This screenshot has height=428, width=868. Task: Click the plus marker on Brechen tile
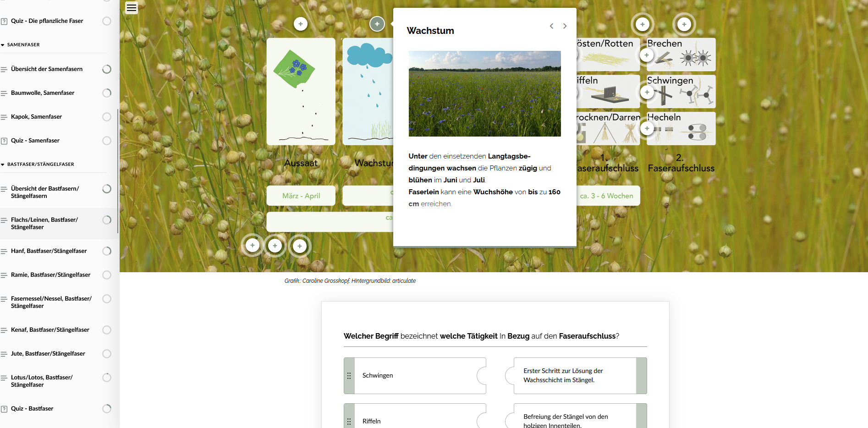tap(647, 55)
